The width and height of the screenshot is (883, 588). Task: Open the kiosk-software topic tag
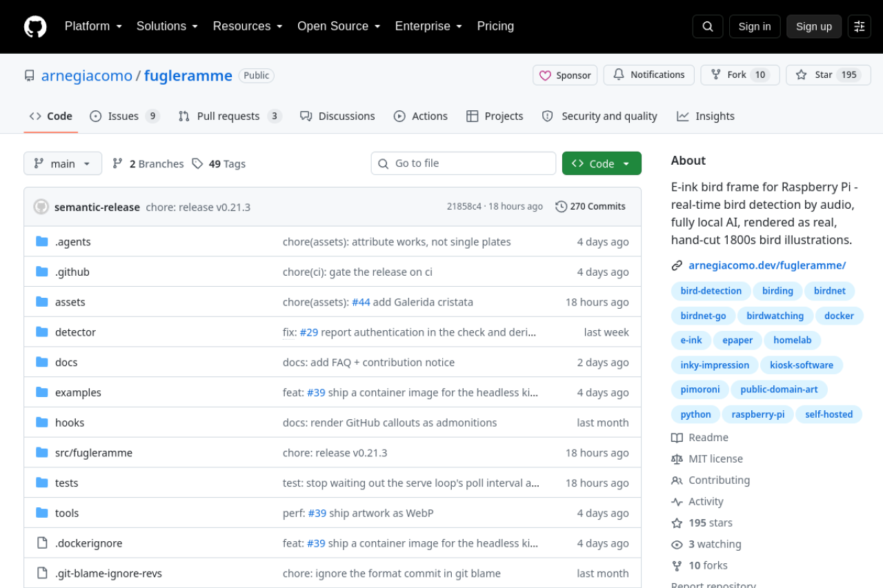click(802, 365)
